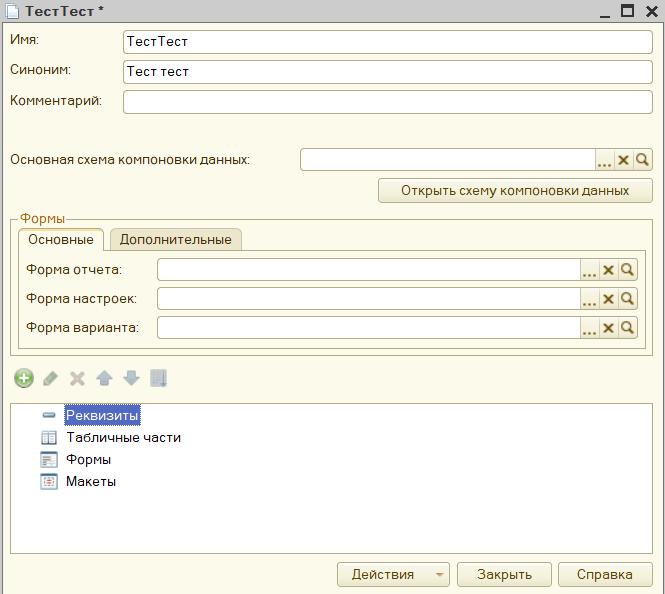
Task: Click Открыть схему компоновки данных button
Action: 515,191
